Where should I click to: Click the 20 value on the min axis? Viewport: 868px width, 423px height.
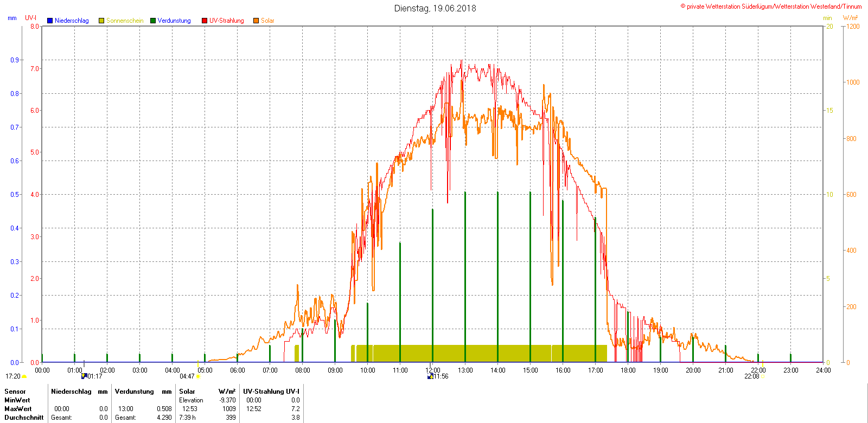coord(829,26)
